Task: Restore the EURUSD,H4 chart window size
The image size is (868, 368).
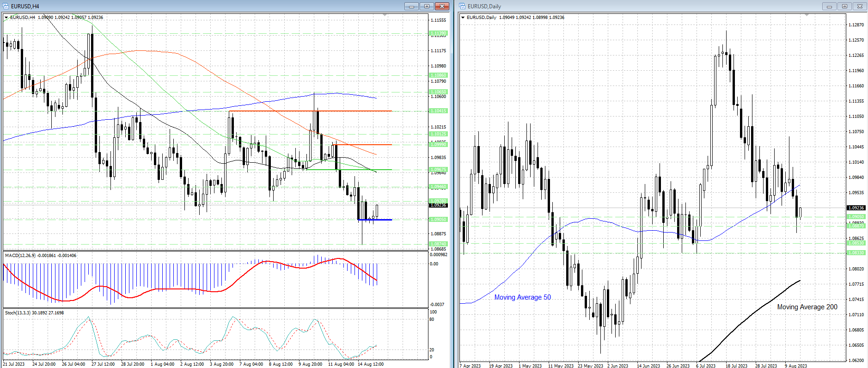Action: tap(427, 6)
